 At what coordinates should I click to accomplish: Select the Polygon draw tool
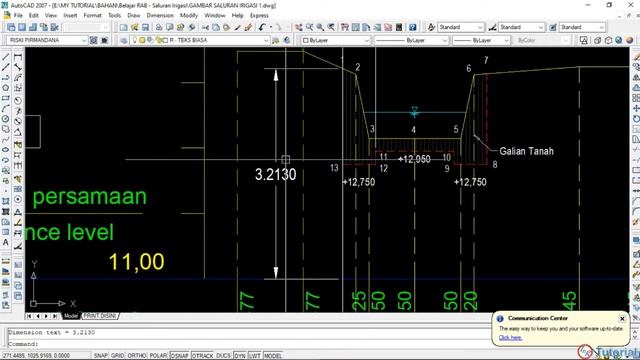point(6,88)
